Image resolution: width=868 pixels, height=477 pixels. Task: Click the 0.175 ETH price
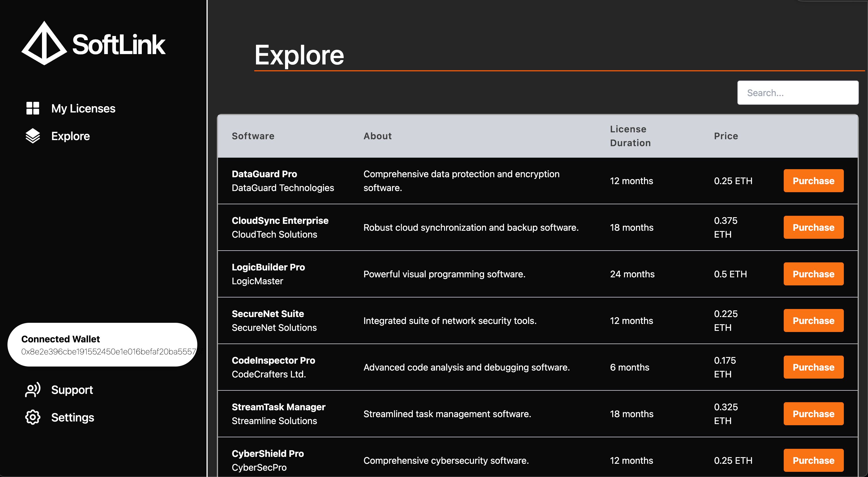click(x=725, y=367)
